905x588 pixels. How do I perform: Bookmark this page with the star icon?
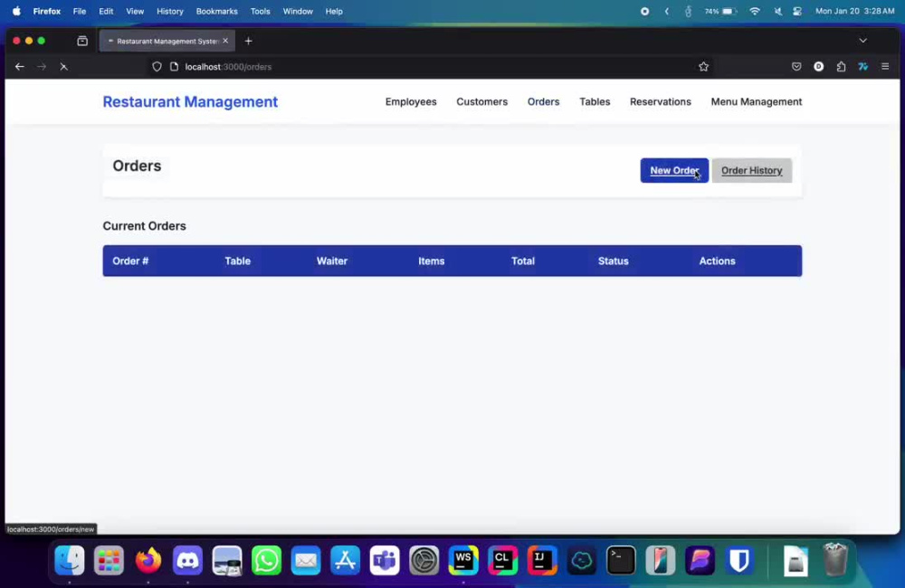click(x=703, y=66)
